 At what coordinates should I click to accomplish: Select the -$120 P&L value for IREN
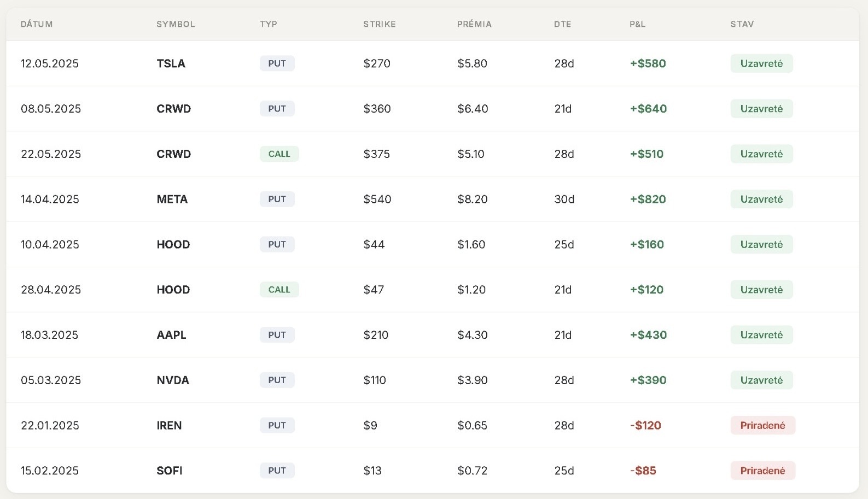(646, 426)
